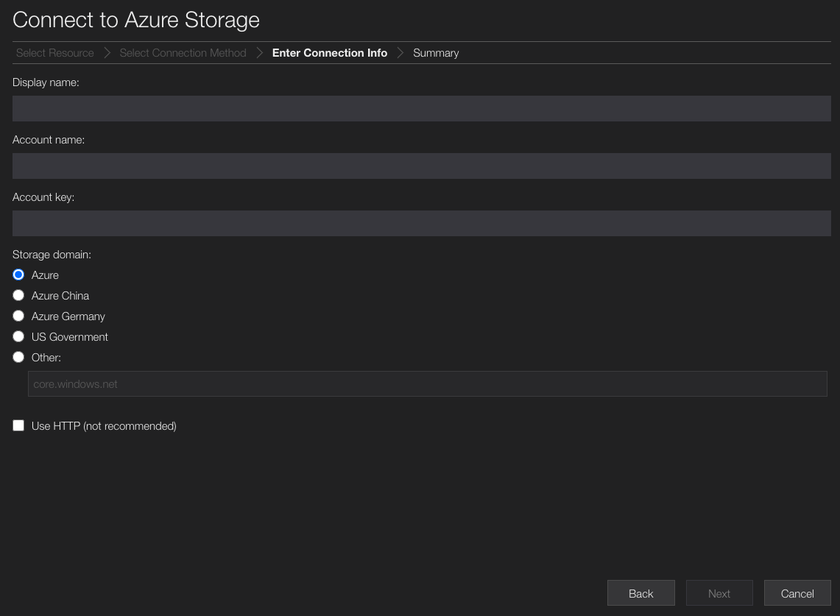Click the 'Connect to Azure Storage' title
The width and height of the screenshot is (840, 616).
pyautogui.click(x=136, y=20)
